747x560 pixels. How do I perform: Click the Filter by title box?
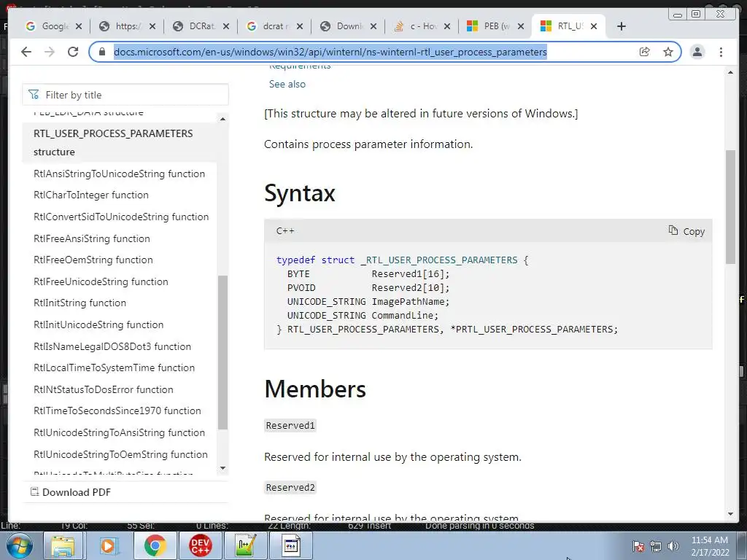tap(125, 95)
